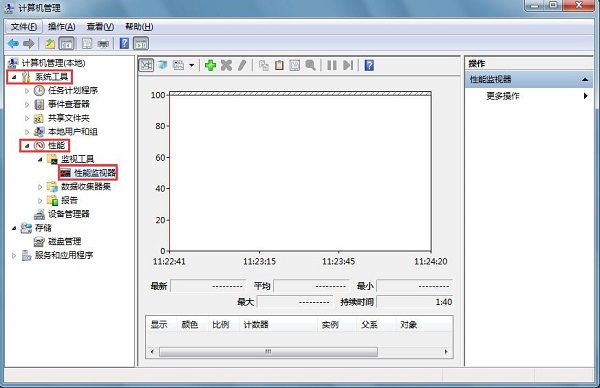This screenshot has width=600, height=388.
Task: Select 计算机管理(本地) root node
Action: tap(53, 63)
